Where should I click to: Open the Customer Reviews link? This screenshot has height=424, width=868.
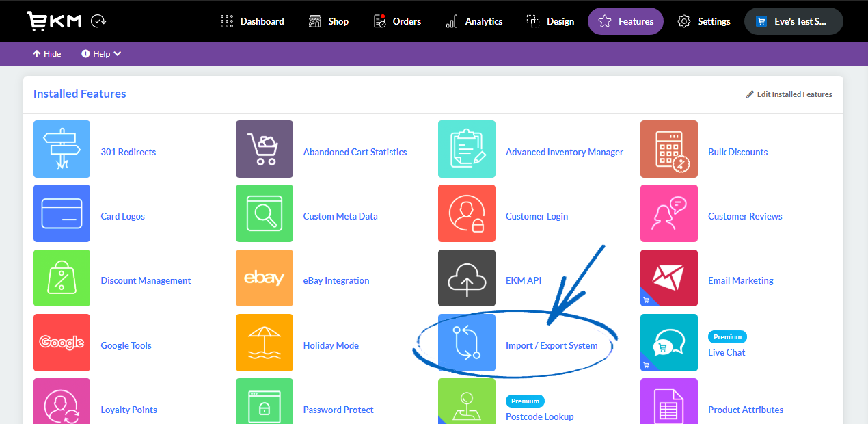tap(745, 216)
